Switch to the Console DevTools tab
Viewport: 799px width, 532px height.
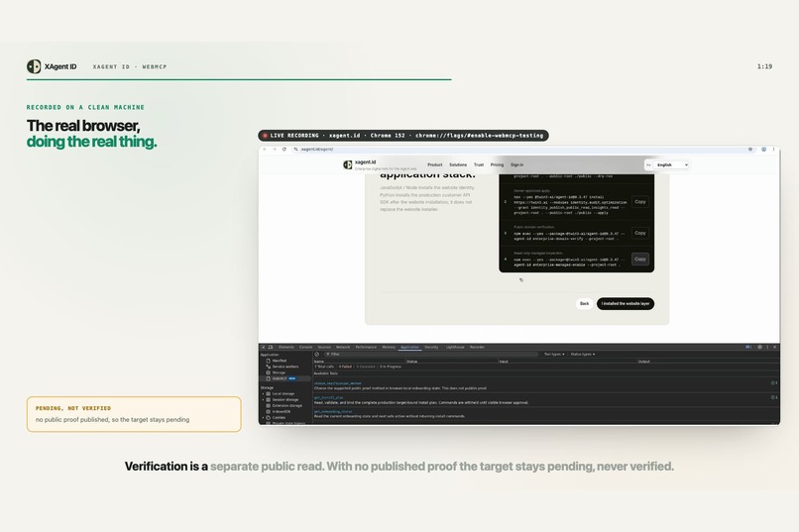(x=305, y=347)
